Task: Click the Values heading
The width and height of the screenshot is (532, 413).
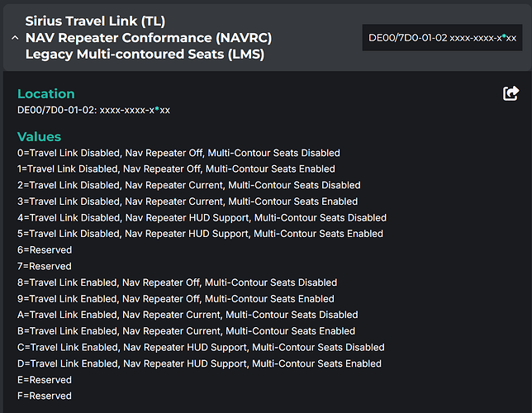Action: pos(39,136)
